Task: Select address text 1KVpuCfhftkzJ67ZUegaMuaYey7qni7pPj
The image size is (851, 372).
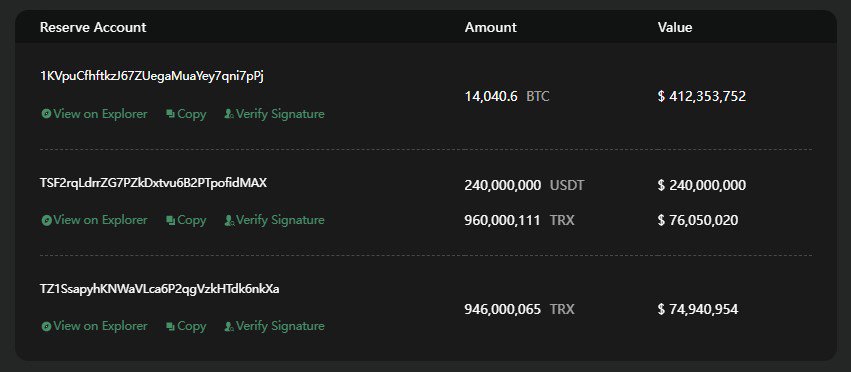Action: [x=152, y=76]
